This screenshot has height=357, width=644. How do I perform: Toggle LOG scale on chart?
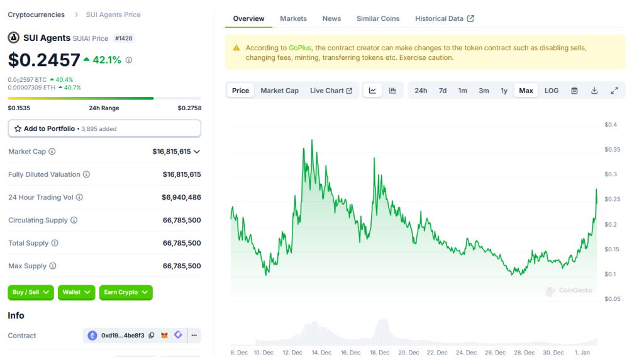(x=552, y=91)
